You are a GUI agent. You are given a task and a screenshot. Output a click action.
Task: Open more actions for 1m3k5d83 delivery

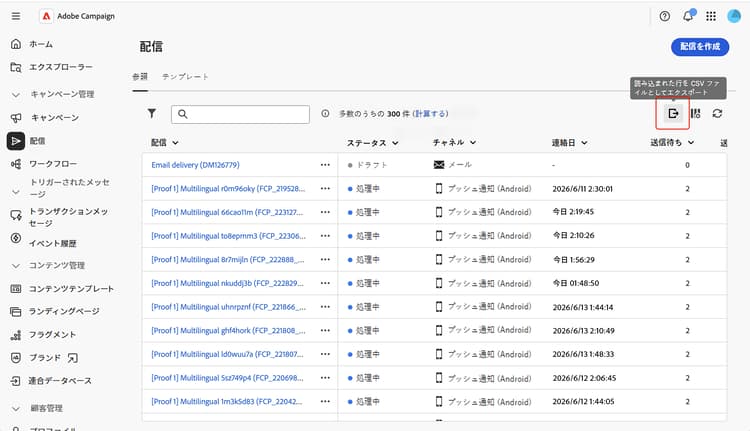[325, 401]
